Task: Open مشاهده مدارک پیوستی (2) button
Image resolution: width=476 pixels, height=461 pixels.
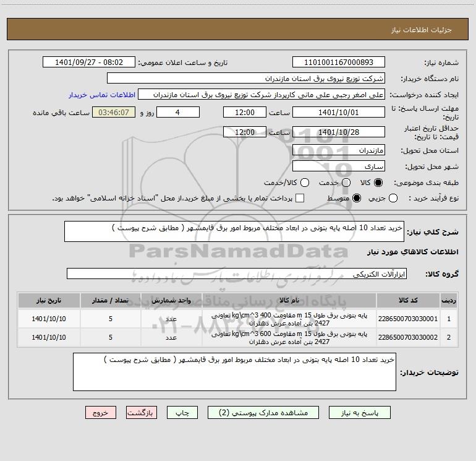Action: coord(263,413)
